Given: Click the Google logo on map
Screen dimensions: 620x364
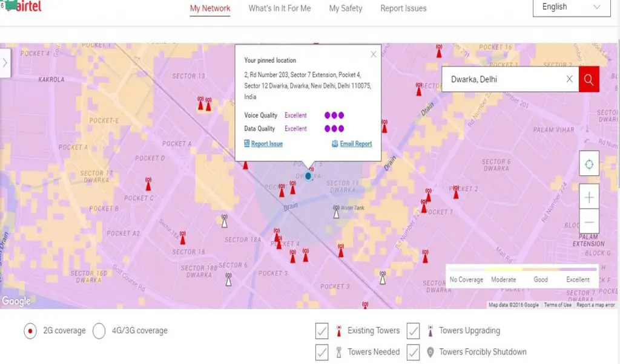Looking at the screenshot, I should [16, 301].
